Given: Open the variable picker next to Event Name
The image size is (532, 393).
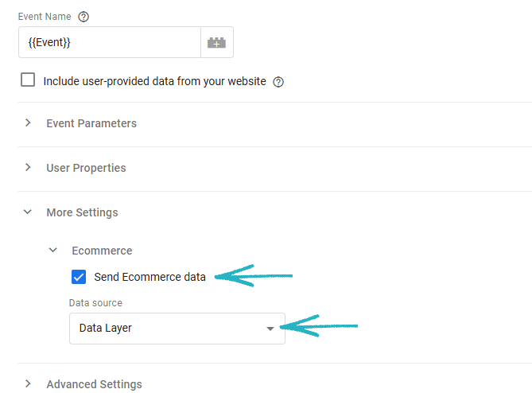Looking at the screenshot, I should [x=216, y=42].
